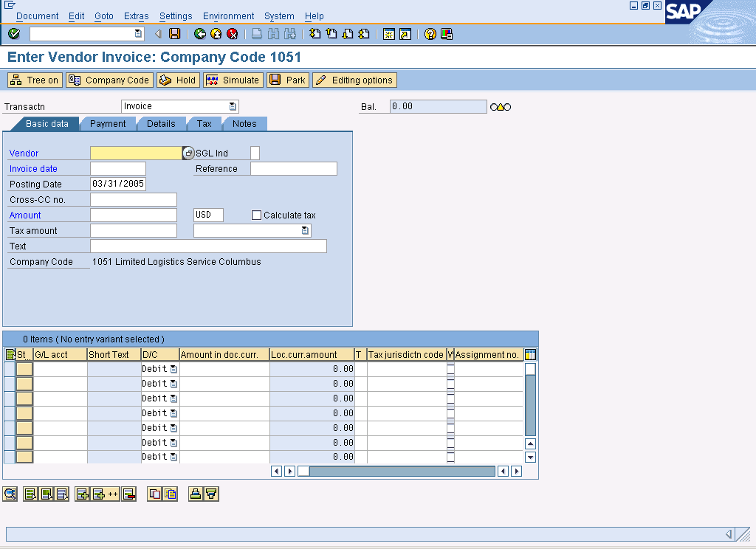The width and height of the screenshot is (756, 549).
Task: Open the Customize Local Layout icon
Action: pos(447,34)
